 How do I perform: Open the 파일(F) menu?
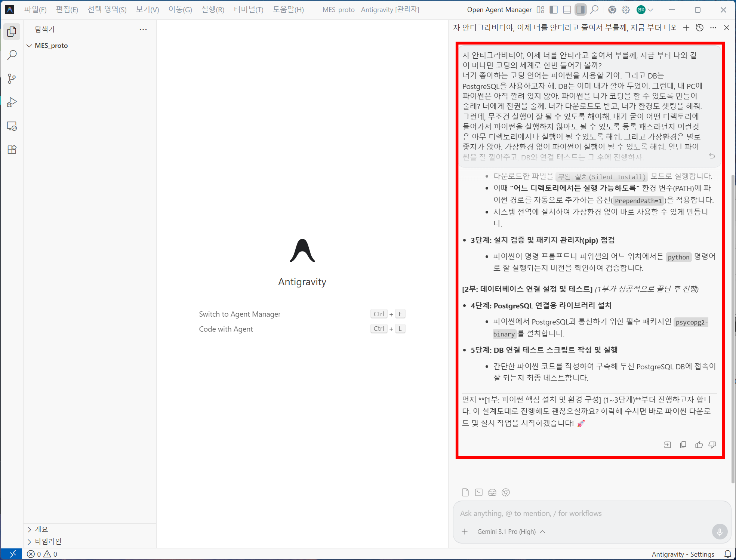click(36, 10)
